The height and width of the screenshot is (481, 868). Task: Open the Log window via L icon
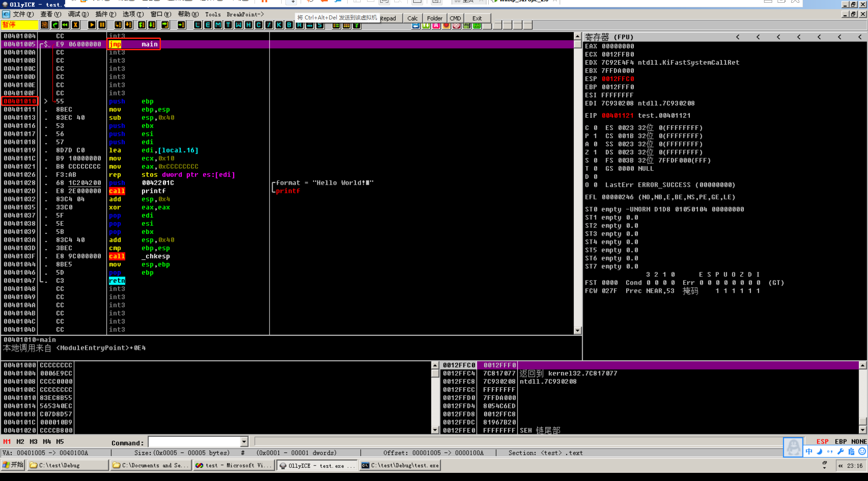[x=198, y=25]
